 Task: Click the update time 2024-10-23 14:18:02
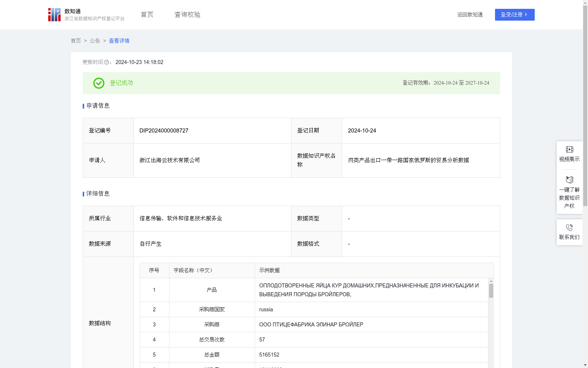139,63
